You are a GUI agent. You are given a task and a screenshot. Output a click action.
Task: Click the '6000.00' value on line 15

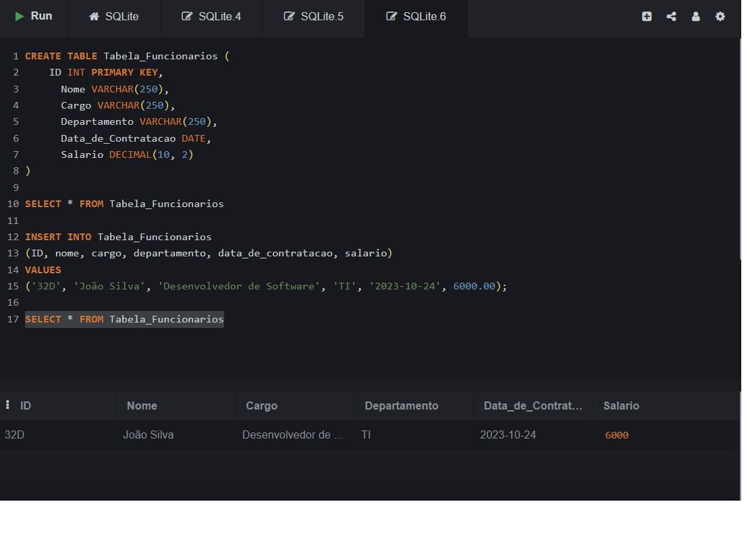474,286
